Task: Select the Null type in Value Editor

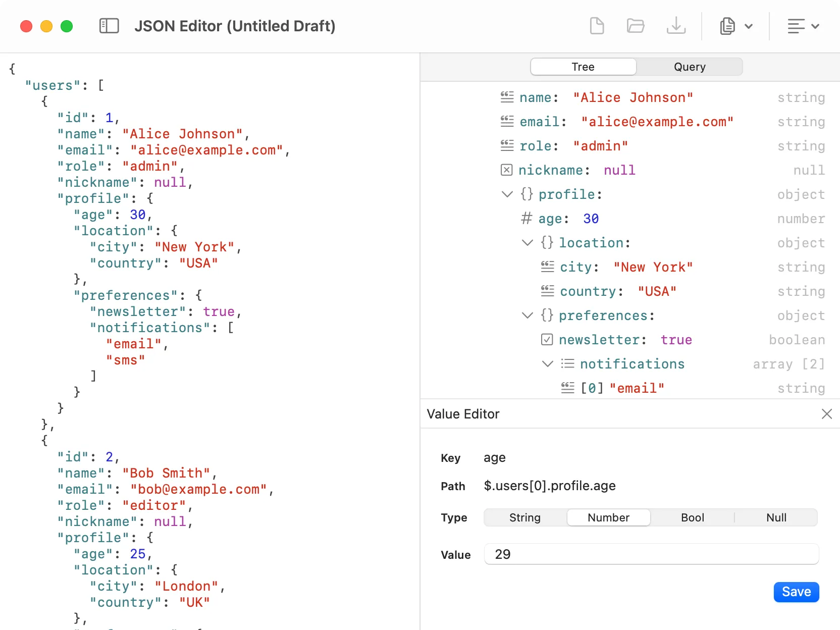Action: [776, 517]
